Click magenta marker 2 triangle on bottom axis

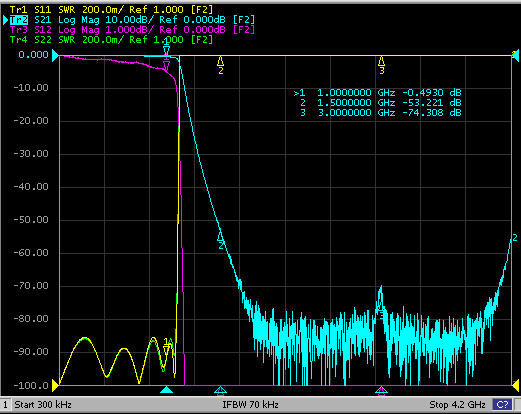coord(220,390)
